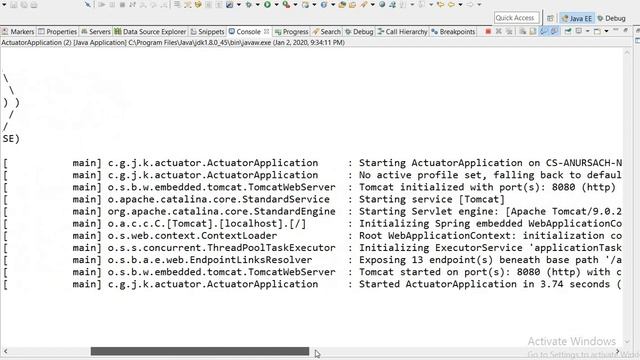Click the 'o.s.s.concurrent.ThreadPoolTaskExecutor' logger name
Screen dimensions: 640x360
222,248
